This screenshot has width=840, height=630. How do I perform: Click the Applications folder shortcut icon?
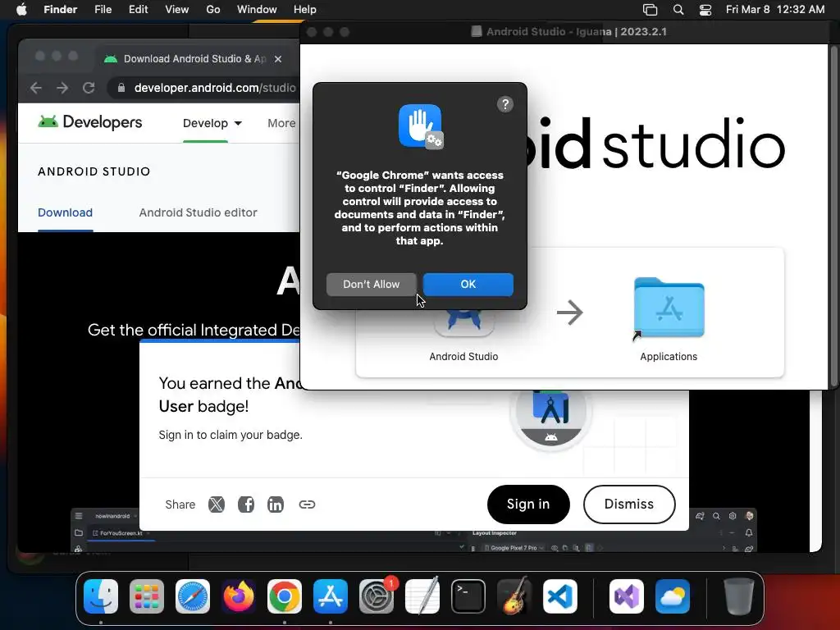tap(669, 308)
